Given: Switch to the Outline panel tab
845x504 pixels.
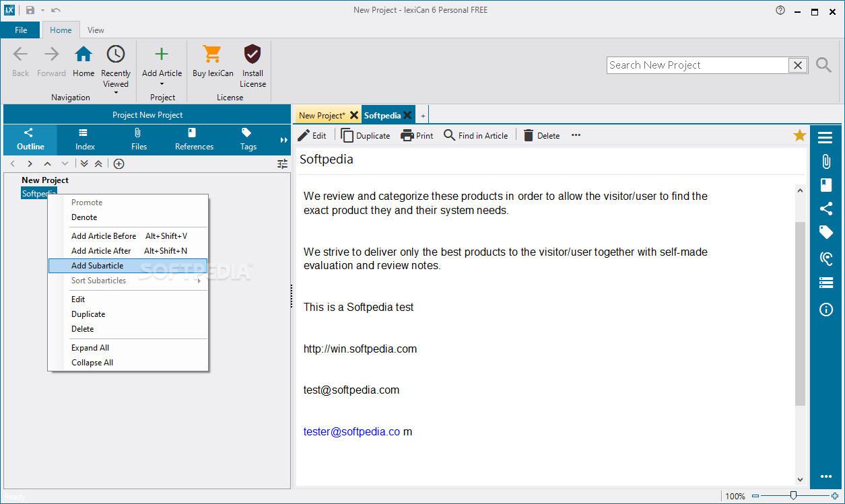Looking at the screenshot, I should click(x=30, y=139).
